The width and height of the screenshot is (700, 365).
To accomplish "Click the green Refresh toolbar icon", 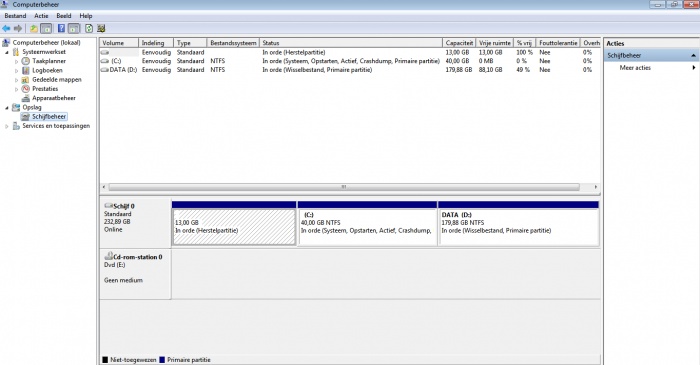I will click(89, 29).
